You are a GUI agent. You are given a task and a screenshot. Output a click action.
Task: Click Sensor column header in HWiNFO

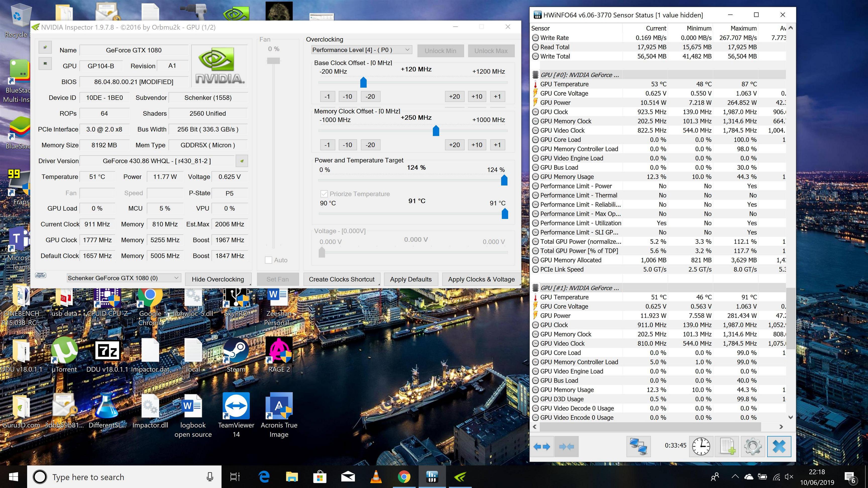point(577,28)
